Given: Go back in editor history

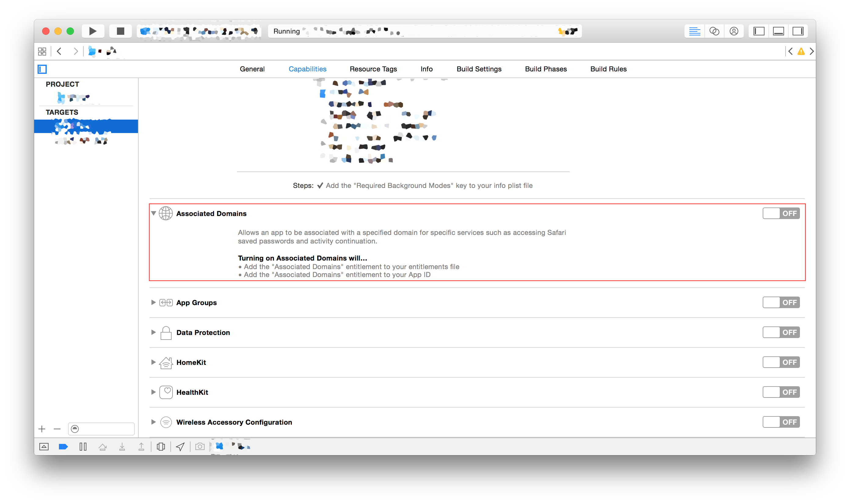Looking at the screenshot, I should pyautogui.click(x=59, y=51).
